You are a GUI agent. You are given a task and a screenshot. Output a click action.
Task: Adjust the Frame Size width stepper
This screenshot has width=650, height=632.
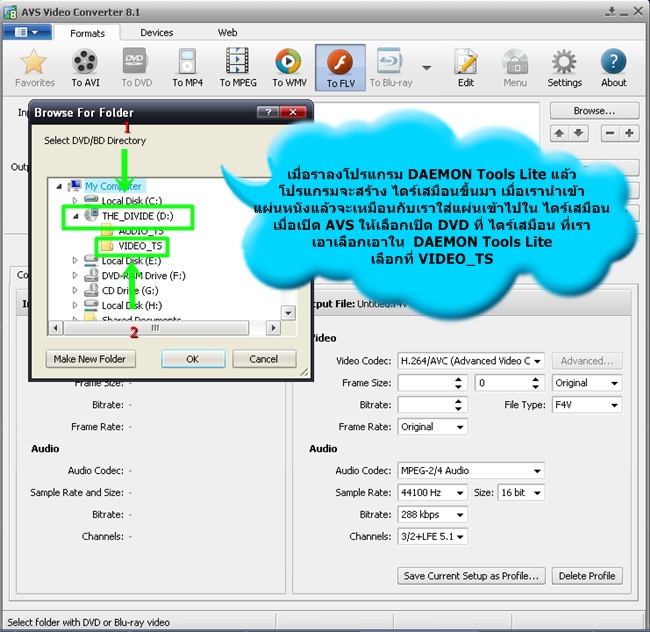pyautogui.click(x=458, y=383)
